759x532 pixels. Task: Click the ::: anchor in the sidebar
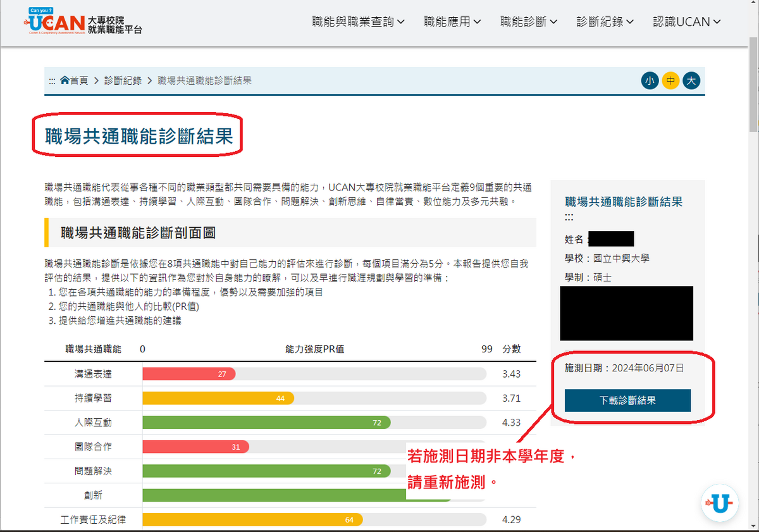569,218
